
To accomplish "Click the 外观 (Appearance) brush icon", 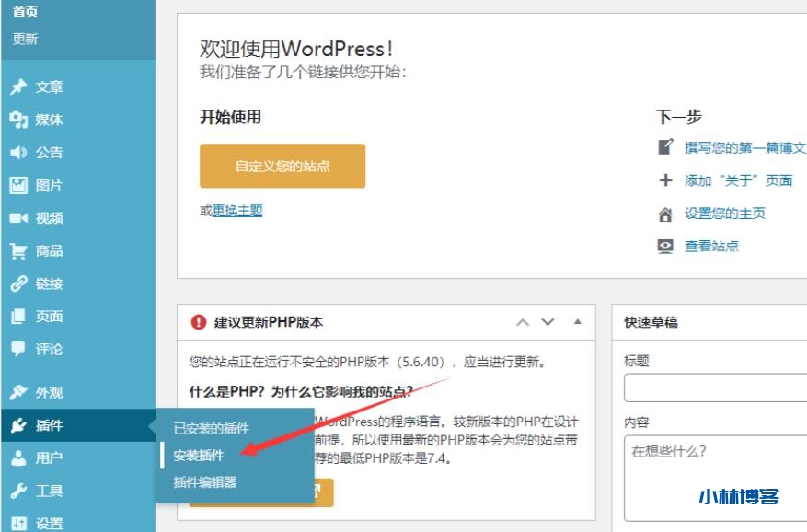I will (20, 392).
